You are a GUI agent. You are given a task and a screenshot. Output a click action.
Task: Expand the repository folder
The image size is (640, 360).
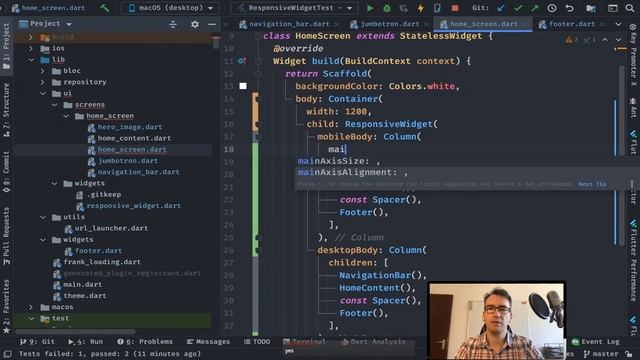point(42,82)
